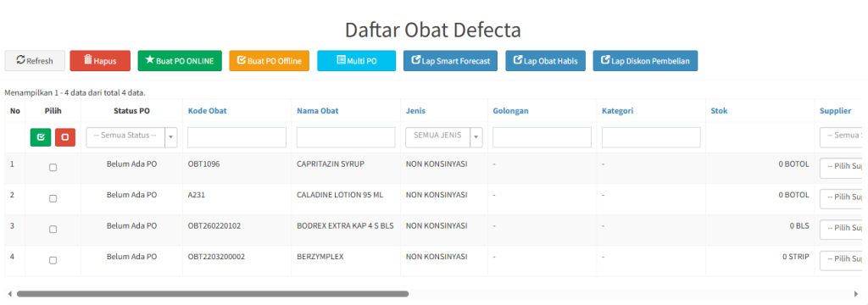Select the CALADINE LOTION 95 ML checkbox
The image size is (868, 305).
click(x=53, y=199)
